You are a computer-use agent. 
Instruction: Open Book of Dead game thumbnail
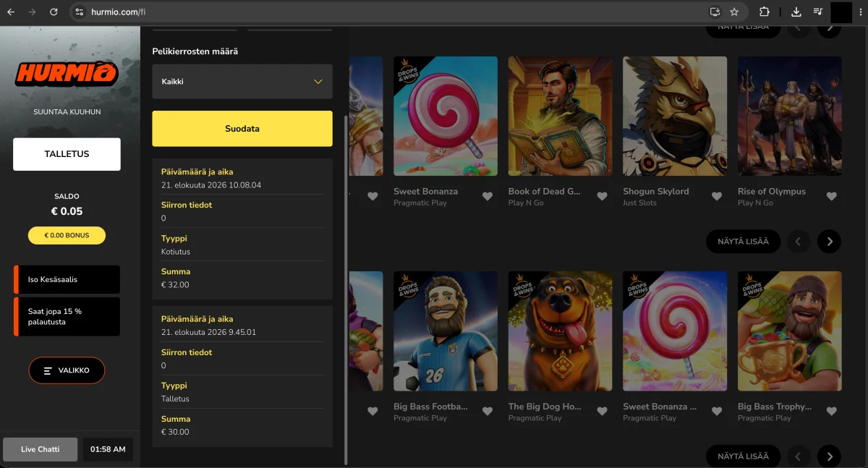tap(561, 116)
